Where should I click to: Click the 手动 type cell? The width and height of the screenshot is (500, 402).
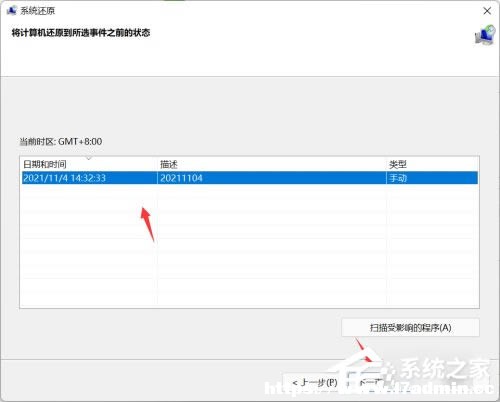(398, 178)
